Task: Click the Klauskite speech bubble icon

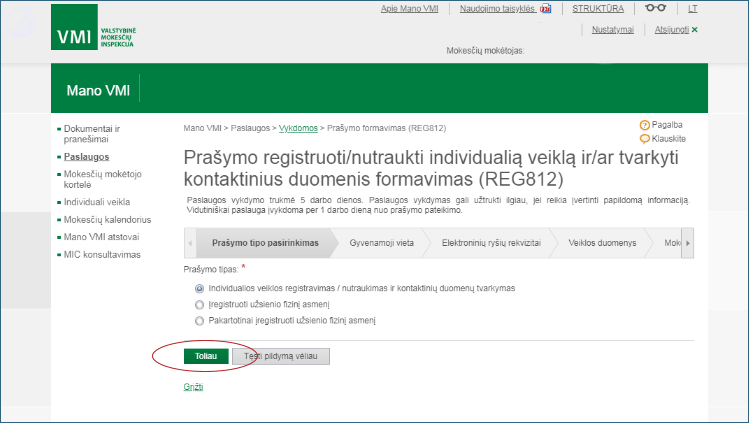Action: tap(644, 139)
